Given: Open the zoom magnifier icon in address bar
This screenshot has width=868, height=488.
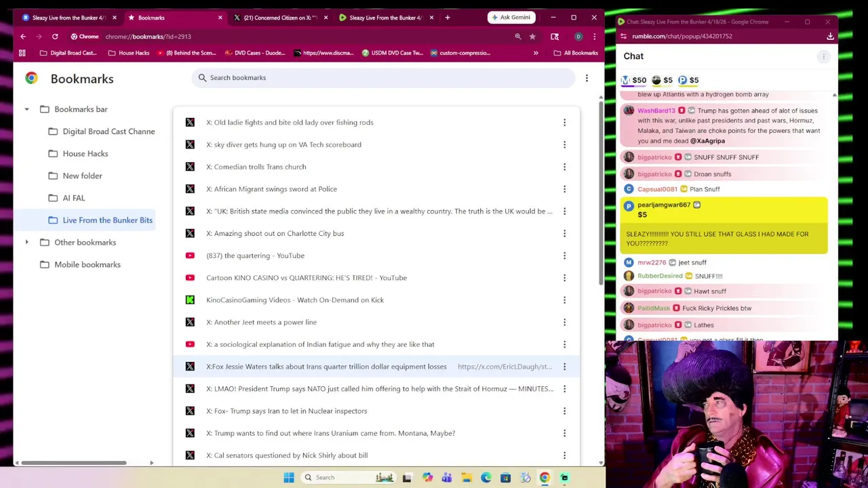Looking at the screenshot, I should [x=518, y=37].
